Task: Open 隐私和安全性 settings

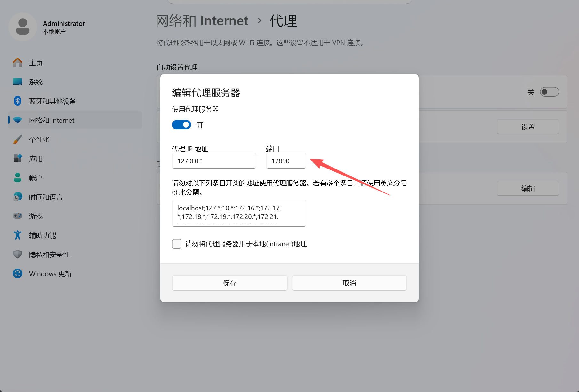Action: click(75, 255)
